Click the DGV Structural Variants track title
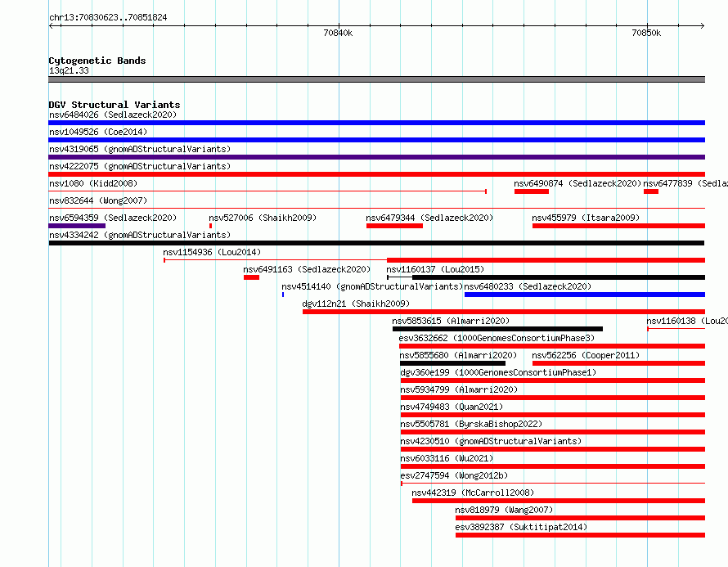Viewport: 728px width, 567px height. (115, 105)
